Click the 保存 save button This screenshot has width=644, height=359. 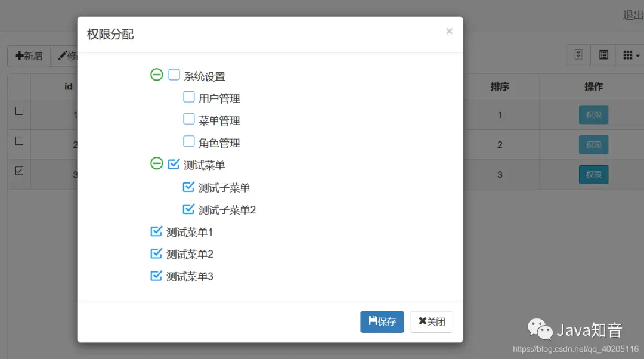382,321
